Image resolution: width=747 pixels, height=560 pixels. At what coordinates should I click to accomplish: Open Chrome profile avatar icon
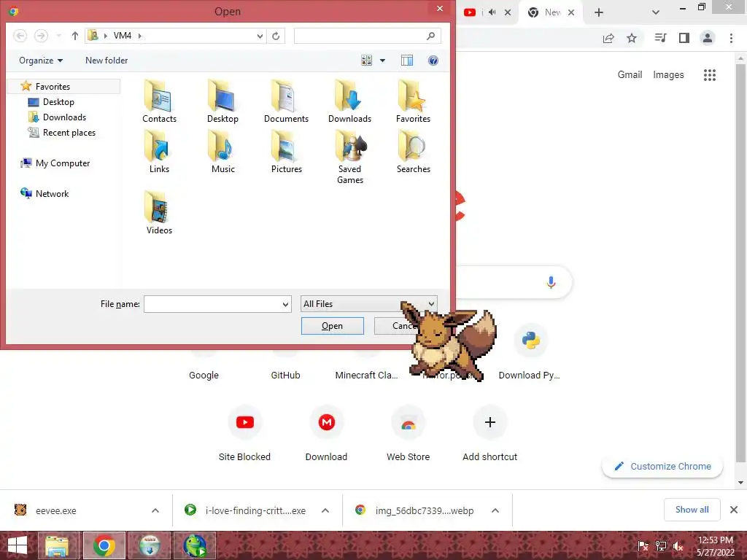click(708, 38)
